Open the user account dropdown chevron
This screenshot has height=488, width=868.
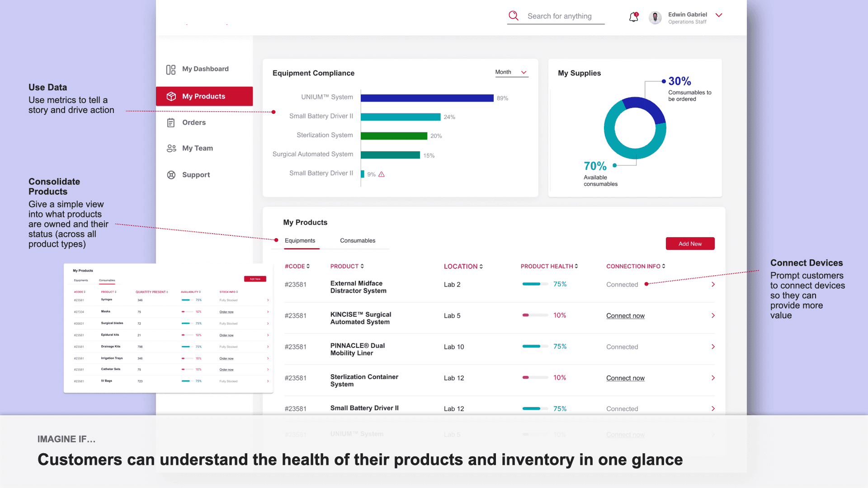pos(719,15)
